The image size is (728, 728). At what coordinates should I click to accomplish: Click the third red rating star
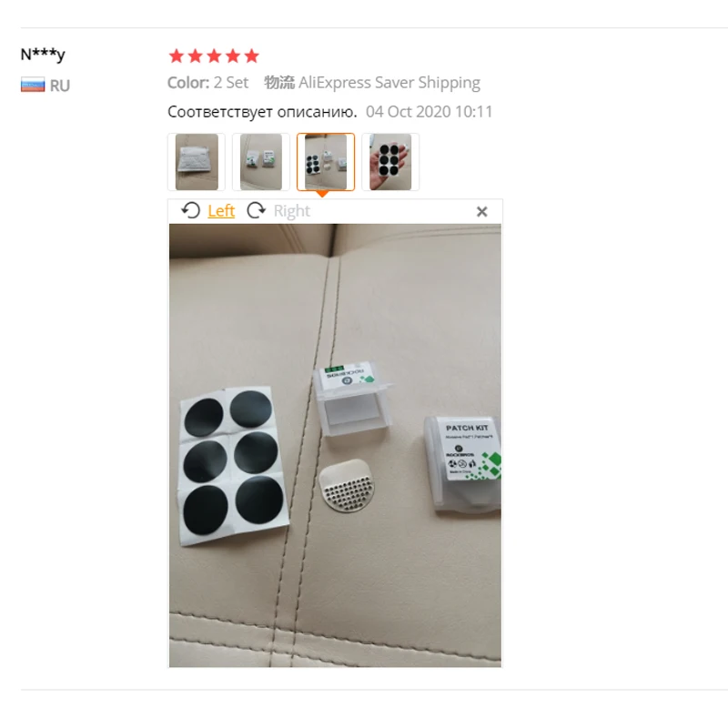tap(214, 56)
